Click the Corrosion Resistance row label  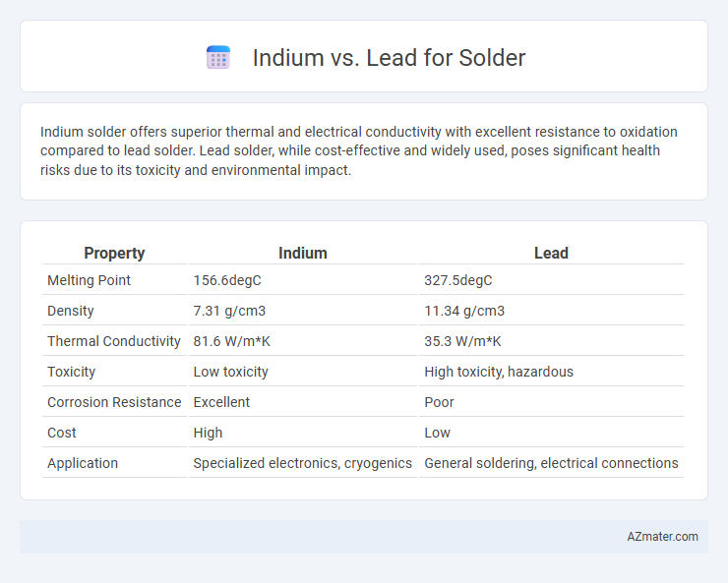pos(114,402)
